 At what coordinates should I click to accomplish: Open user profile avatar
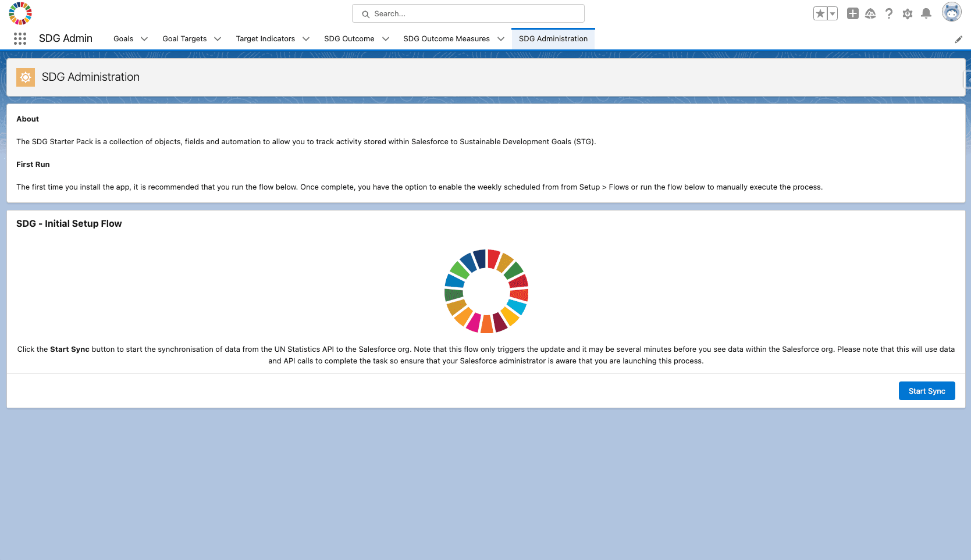pyautogui.click(x=952, y=12)
